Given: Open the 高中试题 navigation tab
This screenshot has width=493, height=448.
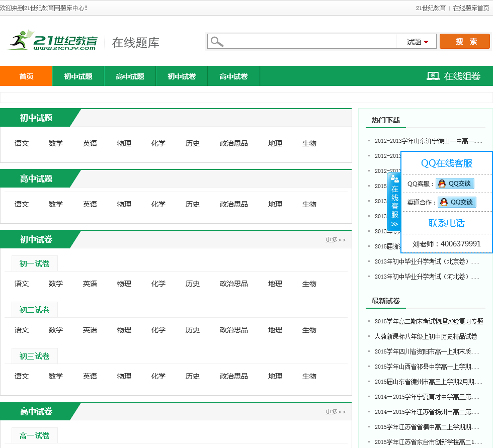Looking at the screenshot, I should click(130, 76).
